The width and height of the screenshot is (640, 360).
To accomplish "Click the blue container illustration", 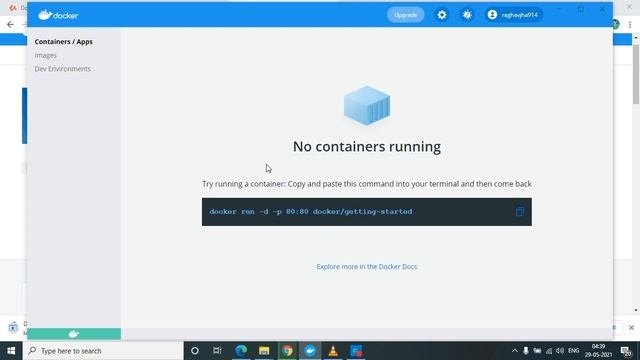I will click(367, 105).
